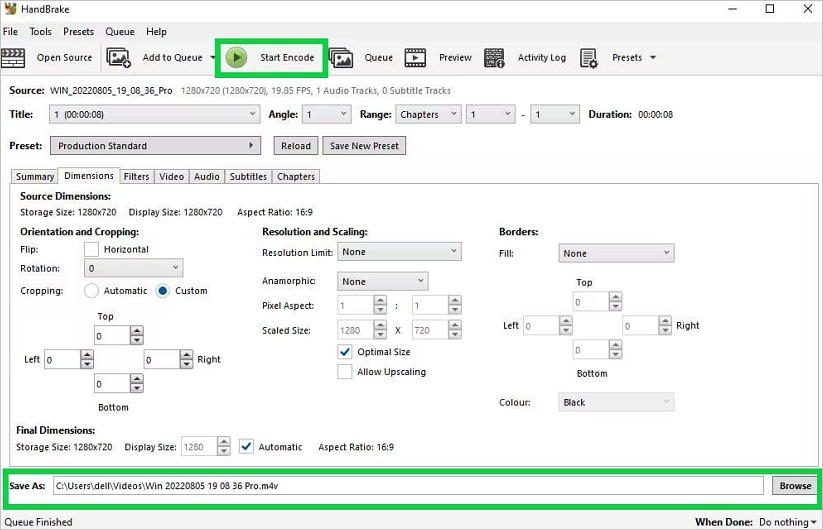Image resolution: width=823 pixels, height=530 pixels.
Task: Open the Rotation dropdown
Action: [133, 268]
